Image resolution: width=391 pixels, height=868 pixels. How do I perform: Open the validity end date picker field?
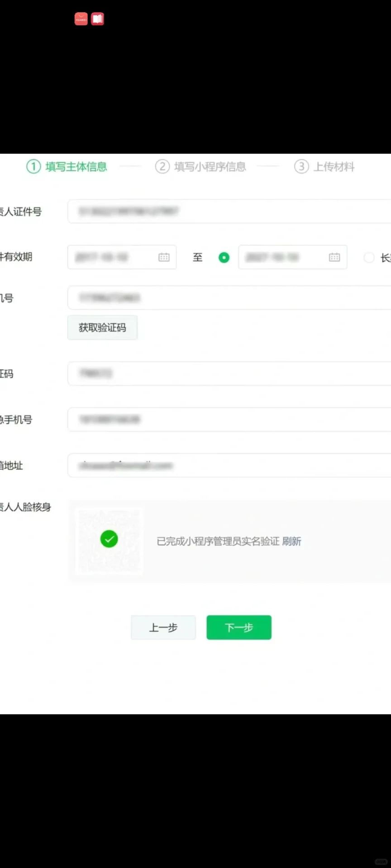pyautogui.click(x=285, y=257)
